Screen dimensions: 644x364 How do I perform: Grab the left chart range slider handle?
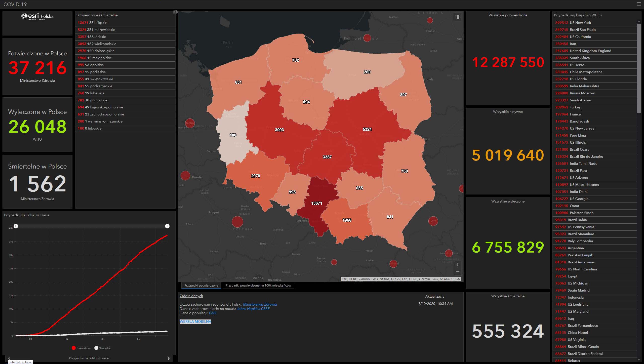point(16,226)
